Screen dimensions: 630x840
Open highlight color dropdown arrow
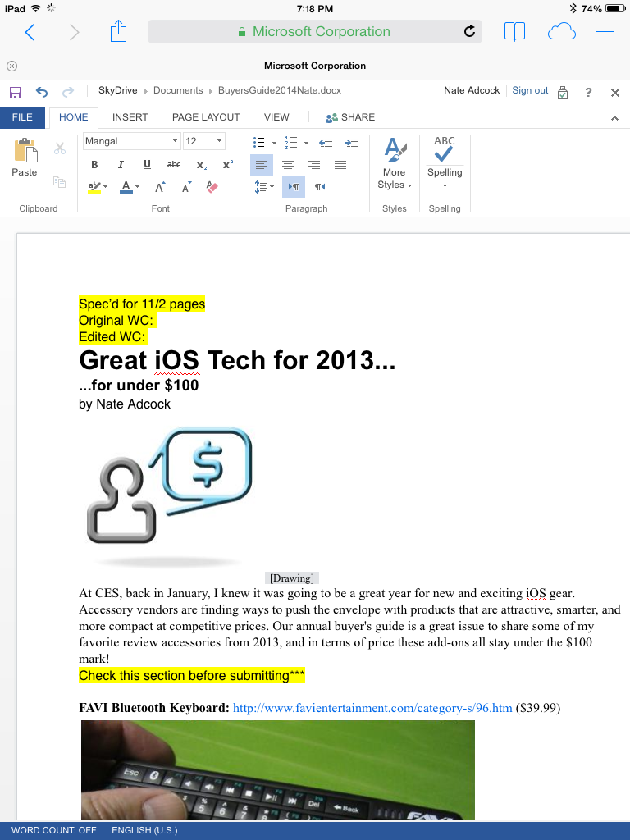pos(106,187)
